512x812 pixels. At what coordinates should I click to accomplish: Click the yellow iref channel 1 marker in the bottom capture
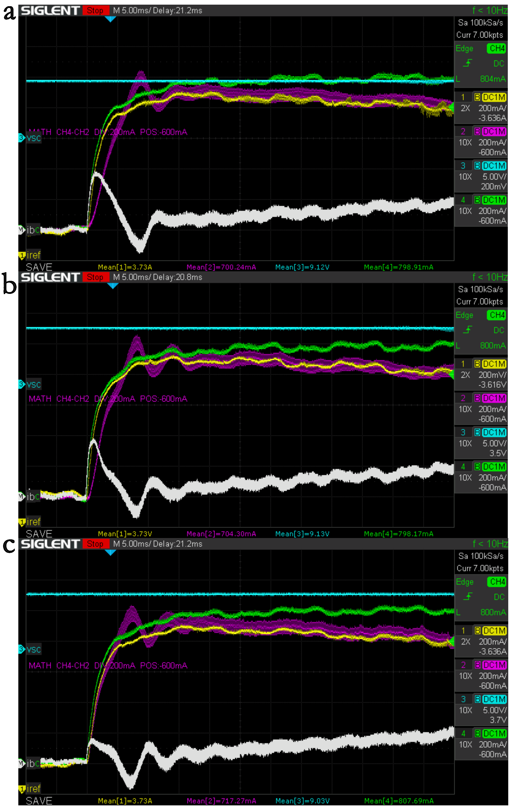(30, 789)
